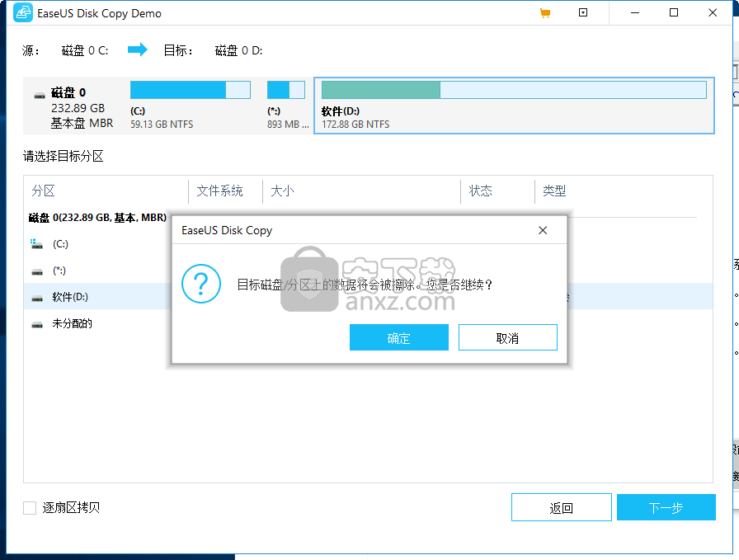This screenshot has width=739, height=560.
Task: Click the (C:) Windows drive icon in list
Action: (37, 243)
